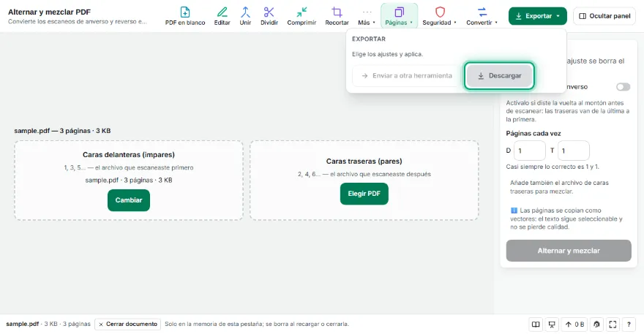Click the upload 0 B indicator
The image size is (644, 334).
tap(574, 324)
